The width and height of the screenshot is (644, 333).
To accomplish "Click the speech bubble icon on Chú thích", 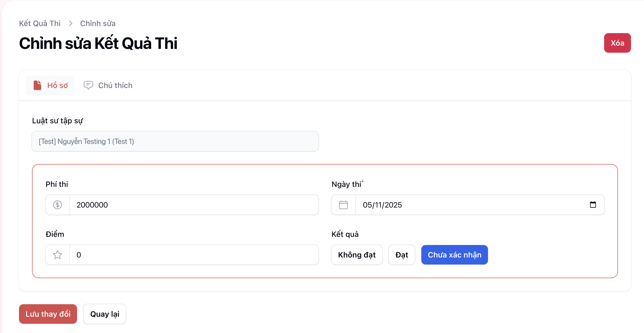I will (x=88, y=85).
